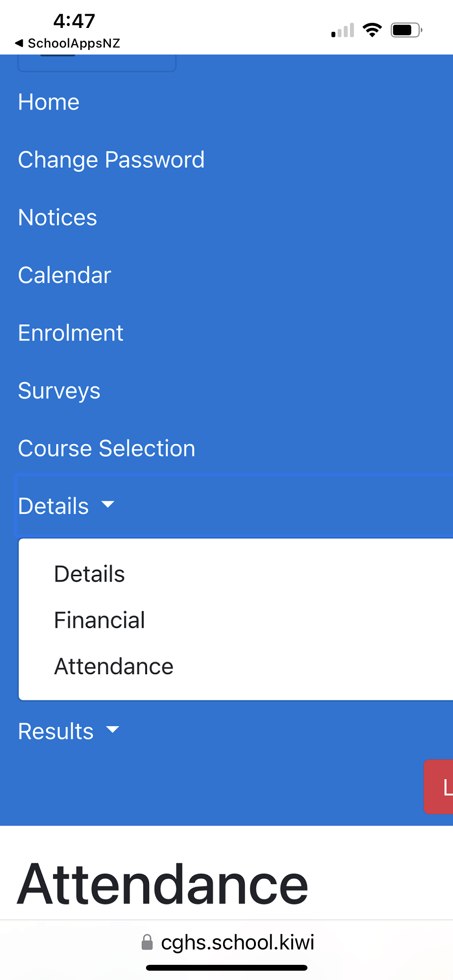Tap the home indicator bar

pyautogui.click(x=226, y=968)
